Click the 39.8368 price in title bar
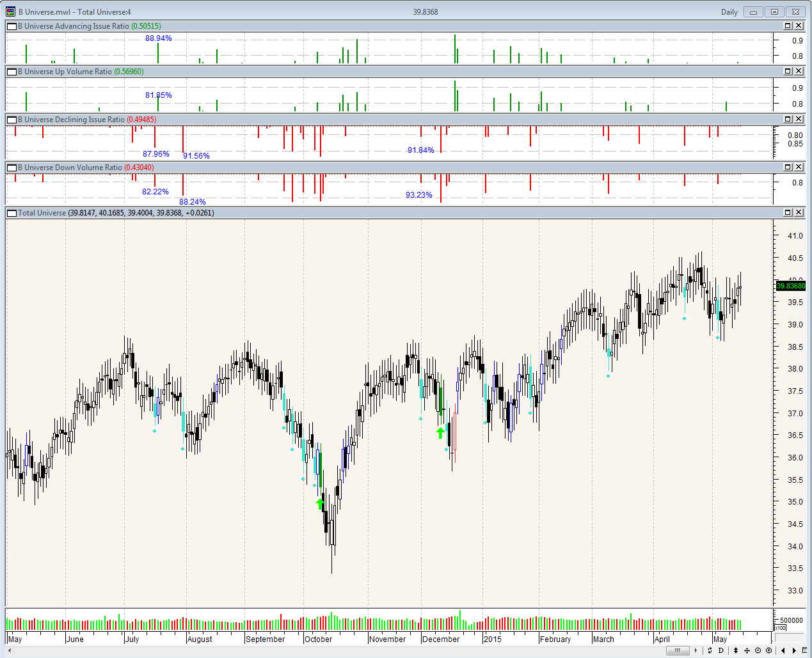The image size is (812, 658). click(x=425, y=12)
